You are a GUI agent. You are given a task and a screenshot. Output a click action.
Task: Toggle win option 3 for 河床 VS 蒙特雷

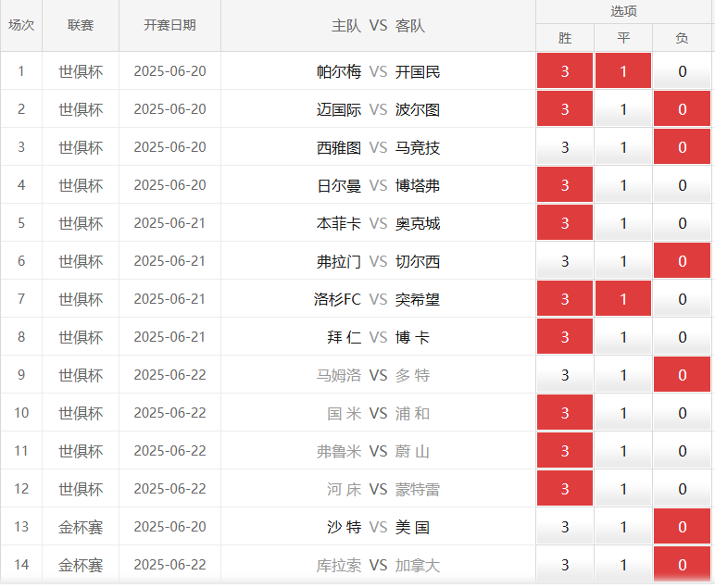(x=565, y=489)
